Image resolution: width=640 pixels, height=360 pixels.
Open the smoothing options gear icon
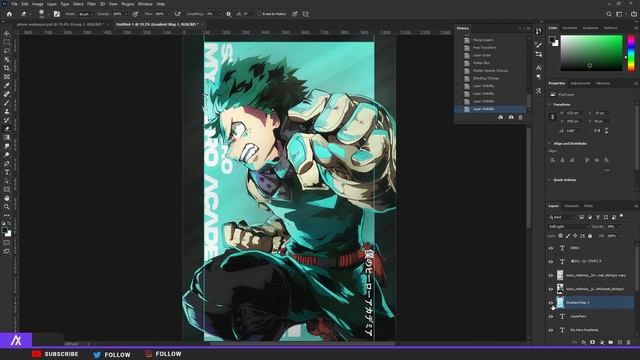(x=229, y=14)
